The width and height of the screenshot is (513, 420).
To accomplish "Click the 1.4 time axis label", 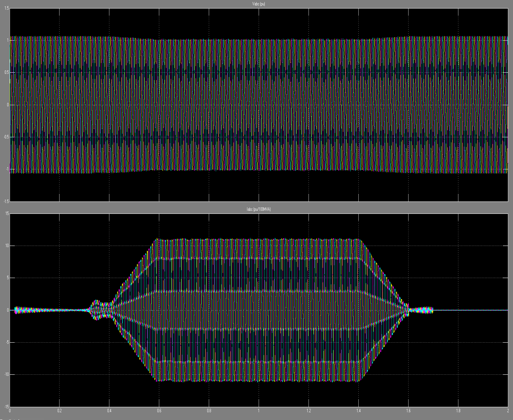I will click(358, 411).
